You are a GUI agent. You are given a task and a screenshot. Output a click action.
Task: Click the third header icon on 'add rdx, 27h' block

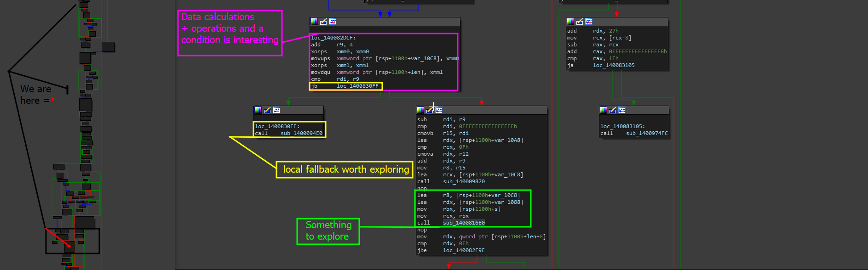pyautogui.click(x=589, y=22)
